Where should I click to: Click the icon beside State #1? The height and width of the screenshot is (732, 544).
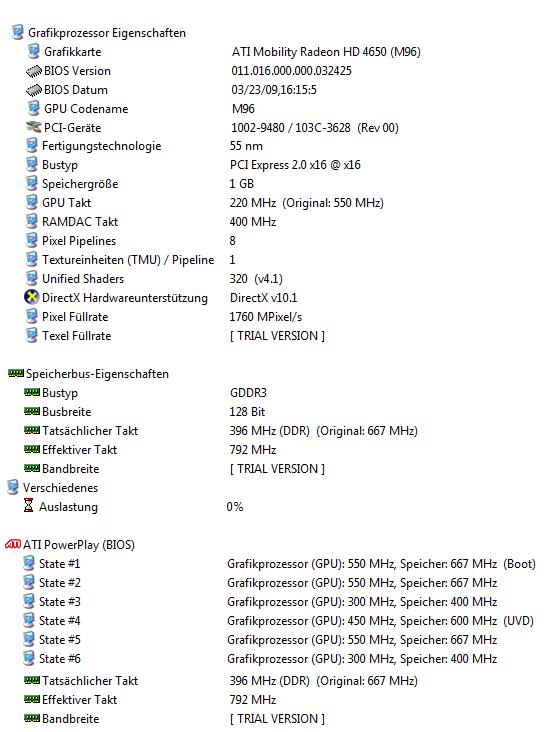pyautogui.click(x=28, y=563)
